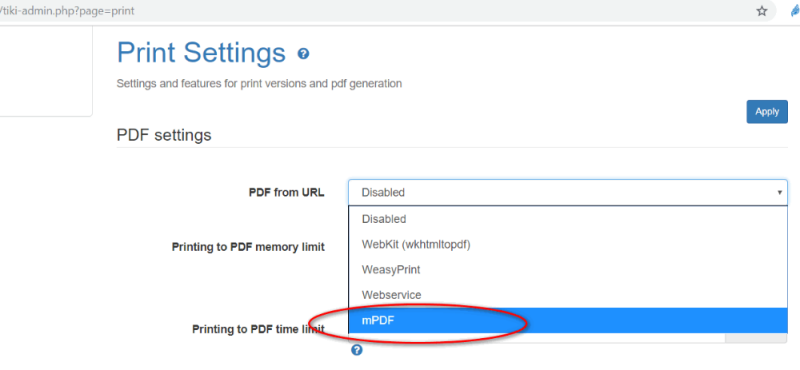Click the gray addon box beside time limit field
800x370 pixels.
pos(756,338)
